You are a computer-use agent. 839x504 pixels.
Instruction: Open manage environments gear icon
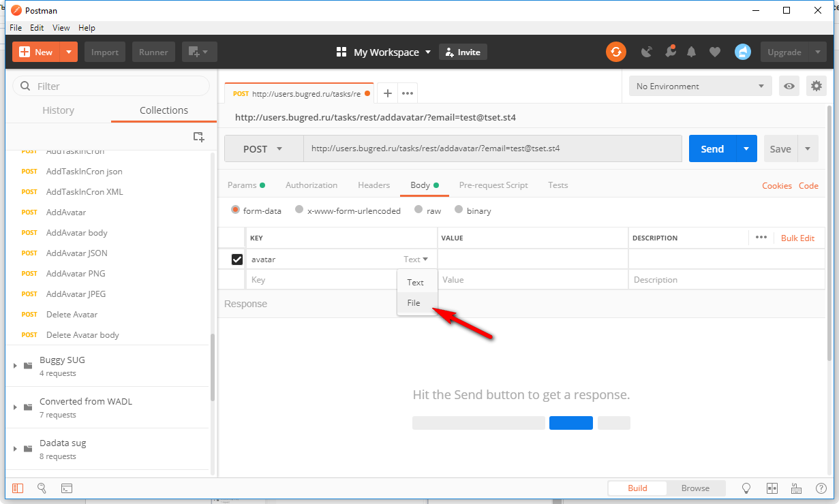(x=816, y=86)
